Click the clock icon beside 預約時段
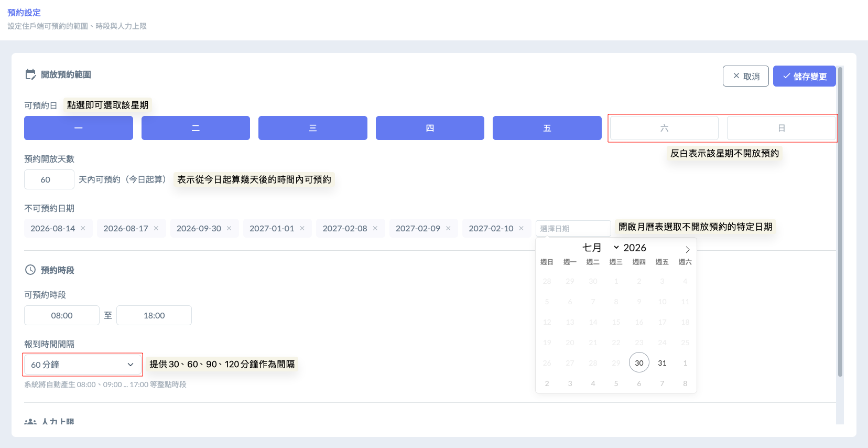 [30, 270]
